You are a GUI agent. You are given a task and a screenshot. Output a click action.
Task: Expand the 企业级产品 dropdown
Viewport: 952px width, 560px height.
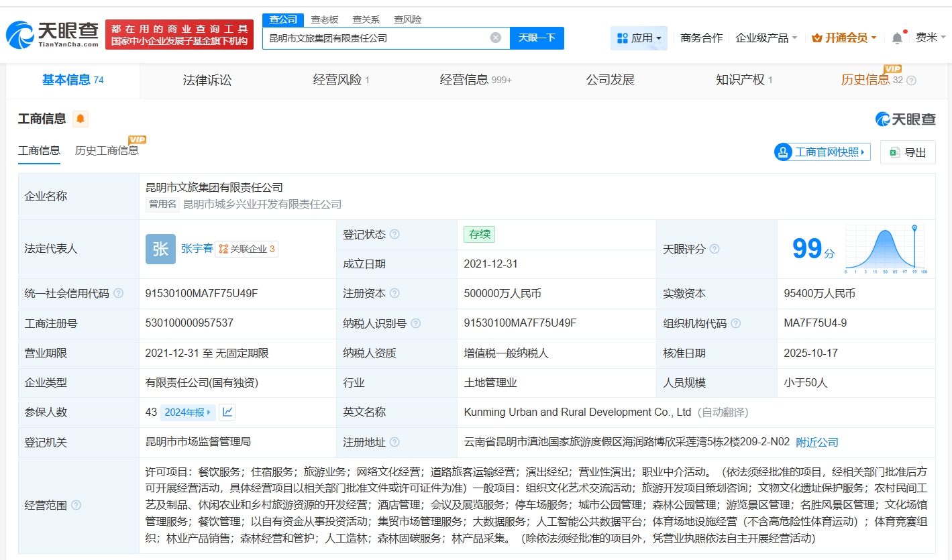(766, 38)
